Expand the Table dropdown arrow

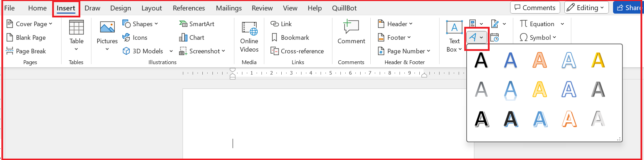tap(76, 49)
